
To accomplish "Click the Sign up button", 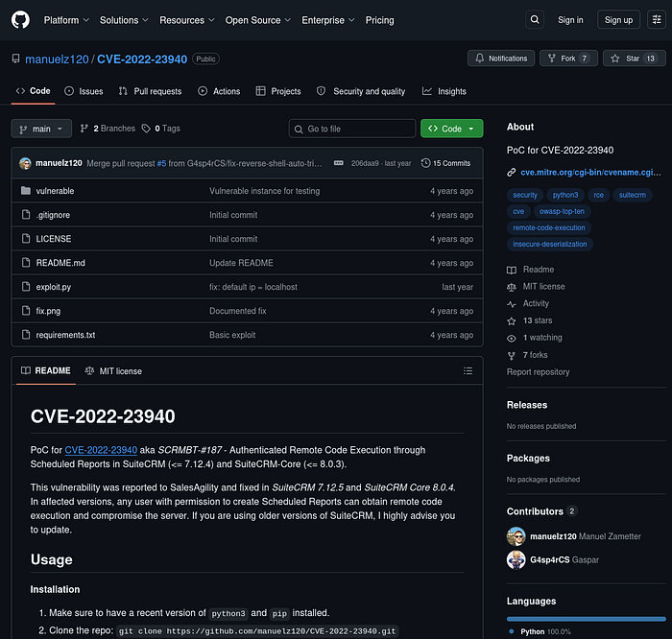I will 618,20.
